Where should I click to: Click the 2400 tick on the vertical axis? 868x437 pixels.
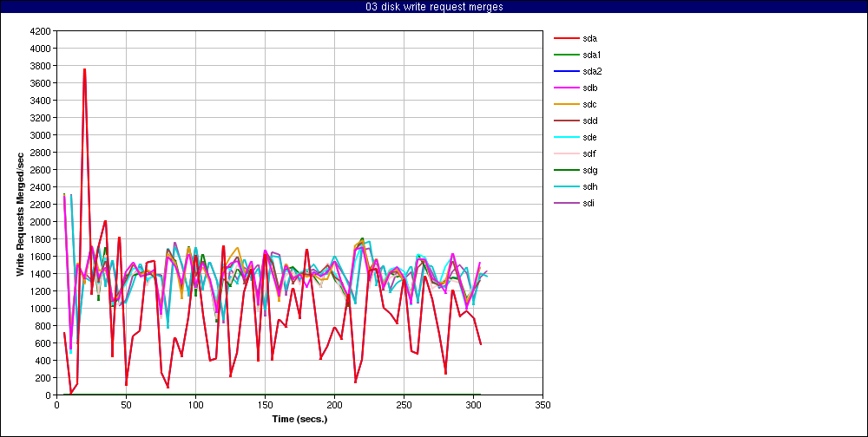click(42, 187)
